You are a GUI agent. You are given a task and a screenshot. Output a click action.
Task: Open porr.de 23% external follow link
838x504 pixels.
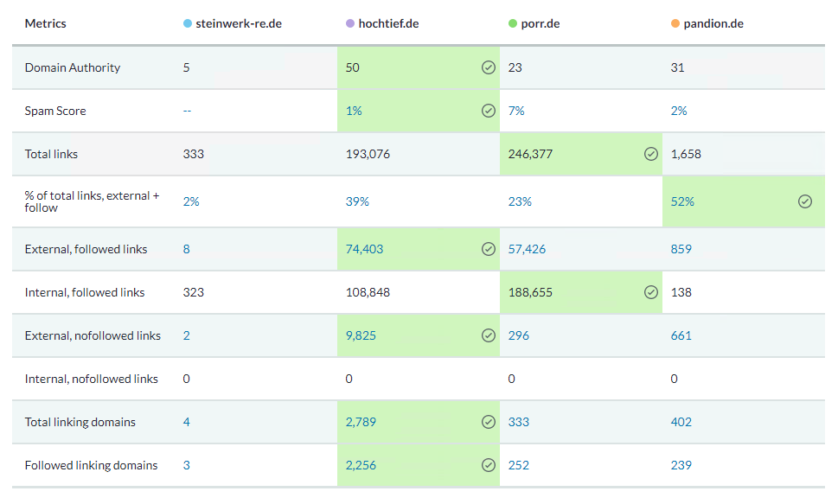point(520,201)
